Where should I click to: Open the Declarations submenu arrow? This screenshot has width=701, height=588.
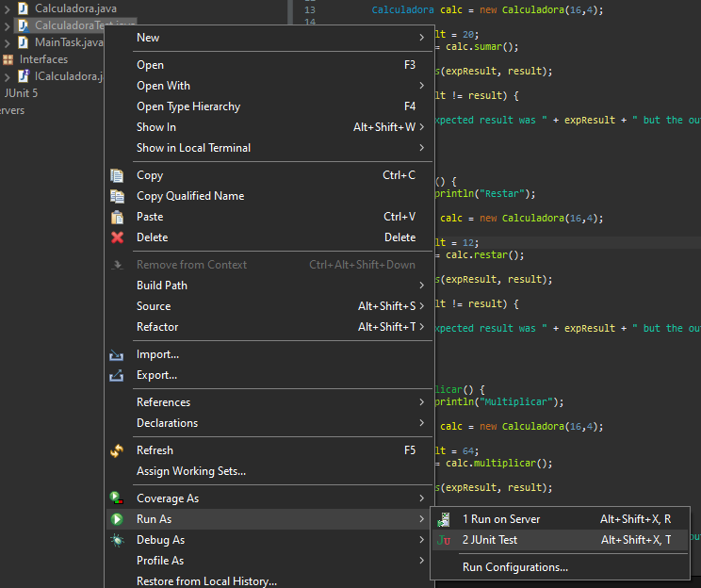(x=421, y=423)
